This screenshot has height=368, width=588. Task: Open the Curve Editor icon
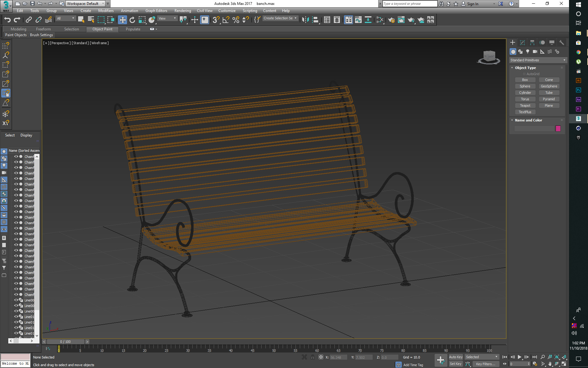358,20
